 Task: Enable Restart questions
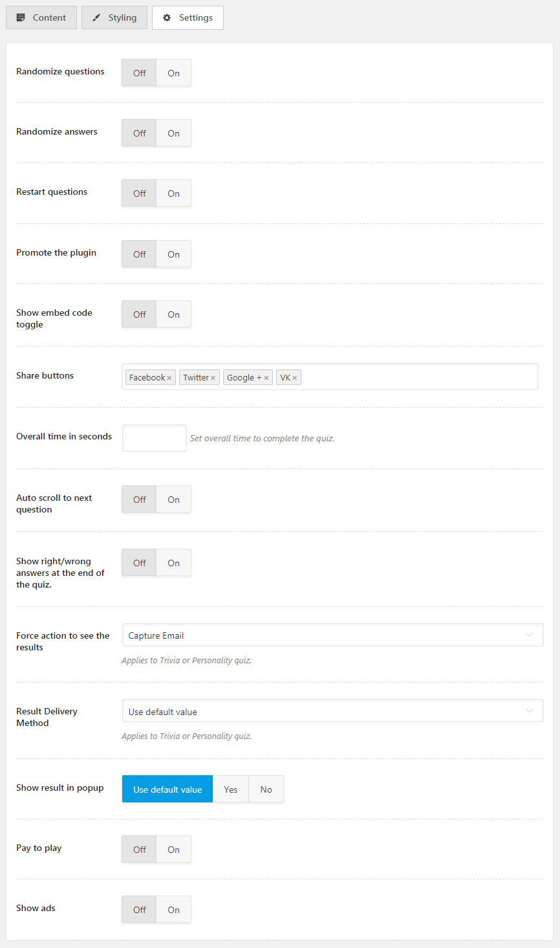pos(173,193)
